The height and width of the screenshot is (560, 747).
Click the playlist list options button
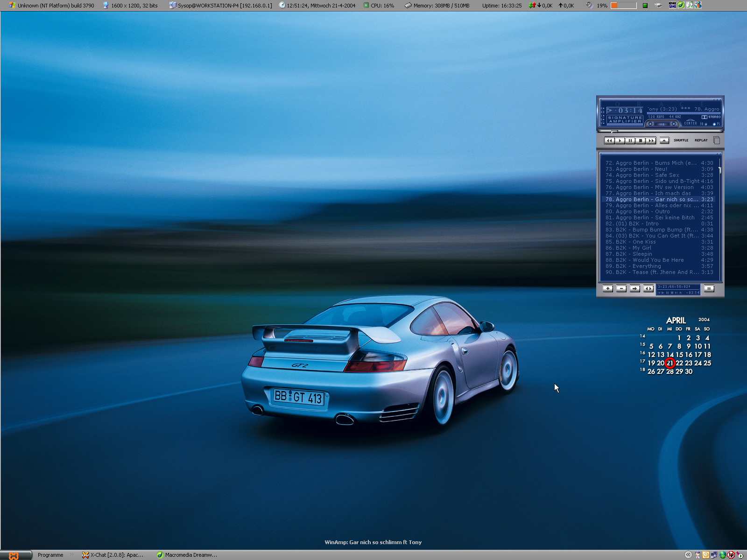[709, 288]
